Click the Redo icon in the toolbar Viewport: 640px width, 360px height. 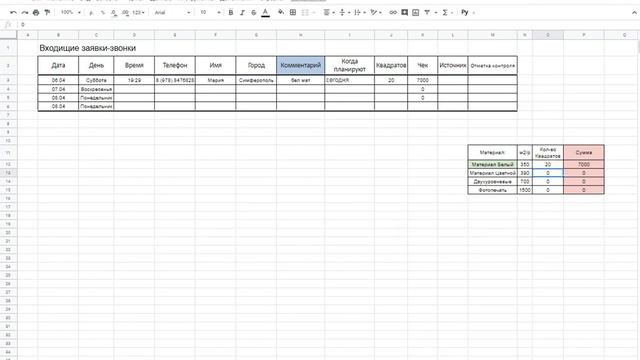24,13
